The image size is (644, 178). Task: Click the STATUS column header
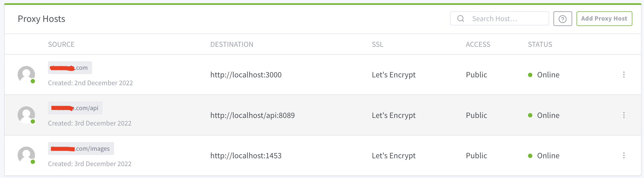point(540,44)
